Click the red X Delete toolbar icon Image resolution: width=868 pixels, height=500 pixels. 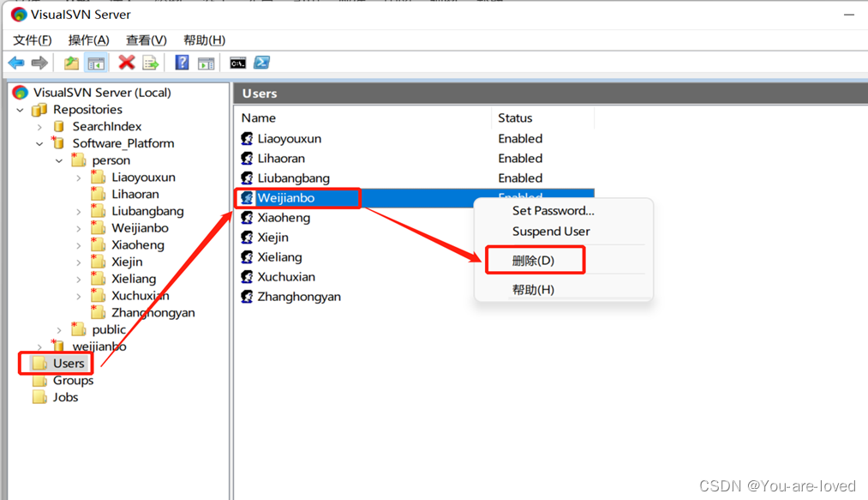pyautogui.click(x=126, y=63)
